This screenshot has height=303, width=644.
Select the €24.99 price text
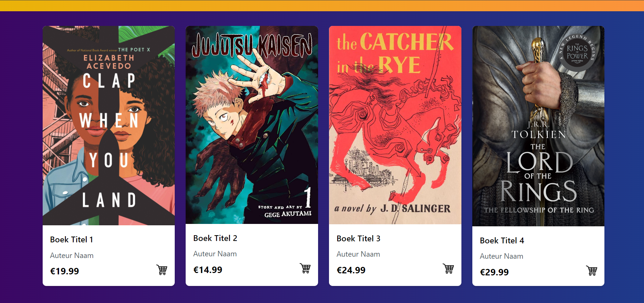(x=351, y=270)
